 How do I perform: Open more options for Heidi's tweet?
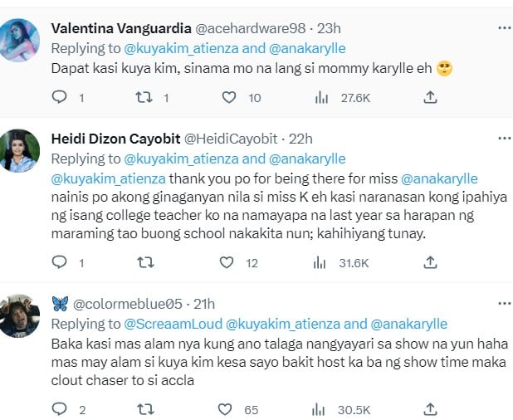(504, 138)
